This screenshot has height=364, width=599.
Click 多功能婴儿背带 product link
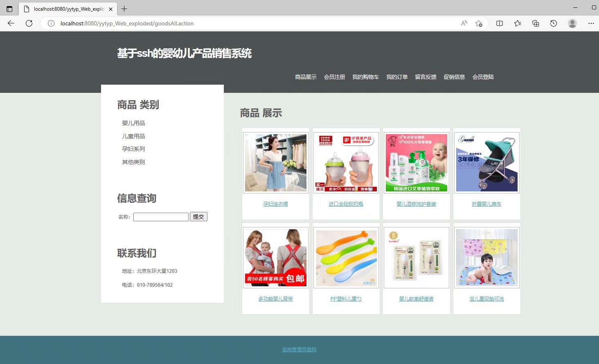276,299
